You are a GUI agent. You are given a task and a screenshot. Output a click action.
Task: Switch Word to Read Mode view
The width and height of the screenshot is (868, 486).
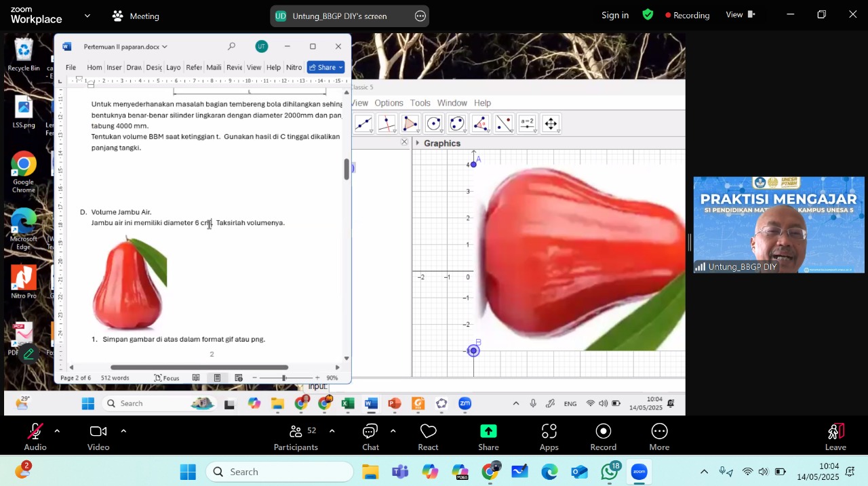coord(196,378)
